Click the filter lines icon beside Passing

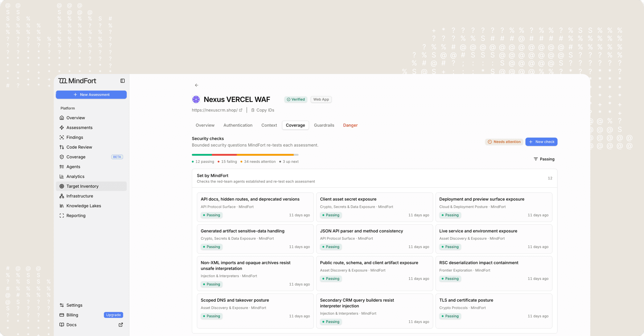pos(536,159)
